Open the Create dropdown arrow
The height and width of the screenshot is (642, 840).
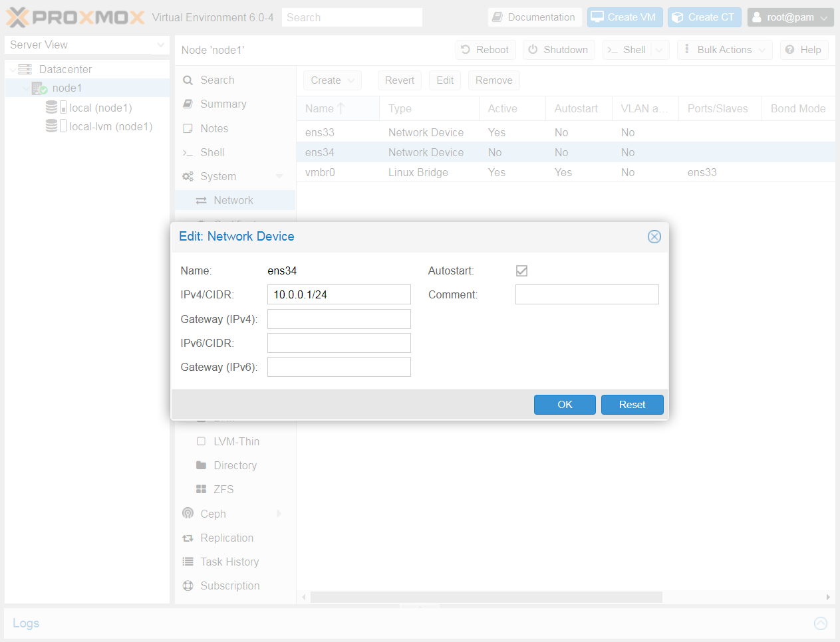[x=351, y=80]
